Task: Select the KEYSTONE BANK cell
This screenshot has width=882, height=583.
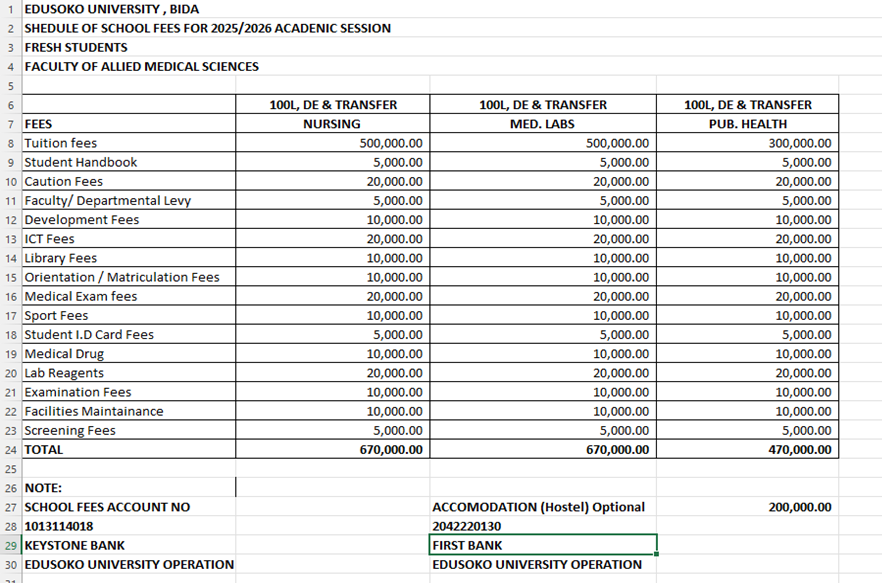Action: [75, 545]
